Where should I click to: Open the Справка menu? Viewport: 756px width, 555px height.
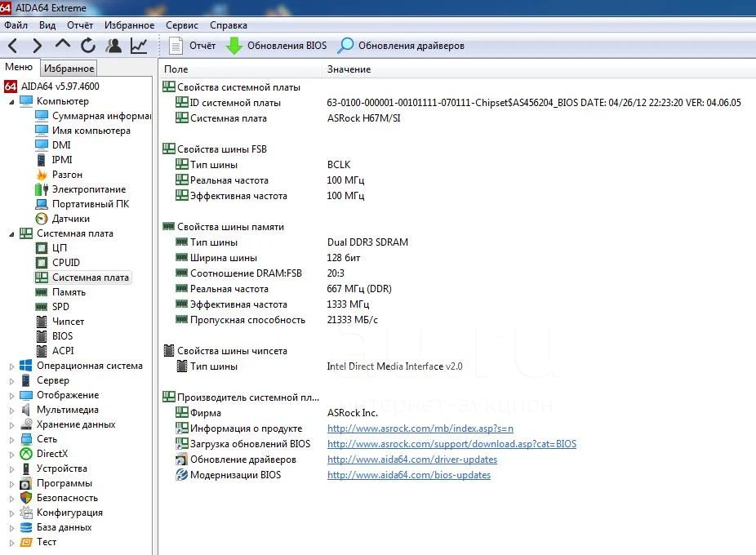229,25
